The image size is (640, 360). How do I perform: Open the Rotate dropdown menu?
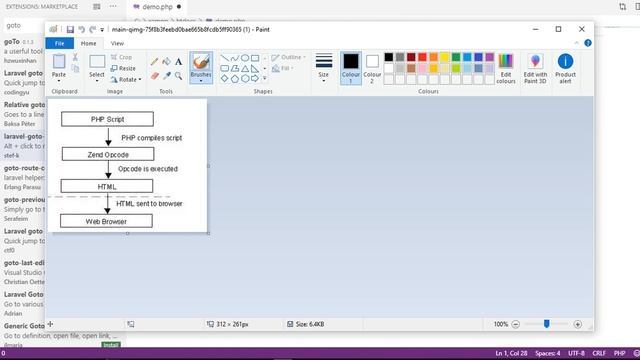pyautogui.click(x=126, y=80)
